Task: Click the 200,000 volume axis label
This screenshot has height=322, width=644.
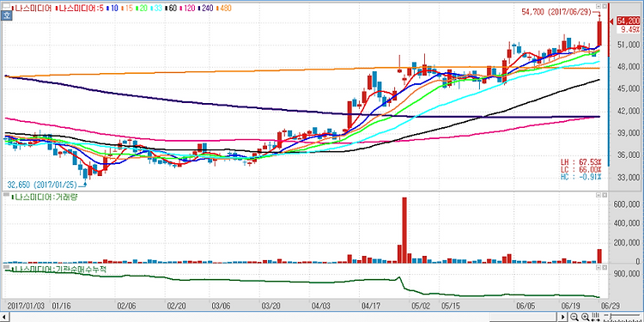Action: click(627, 243)
